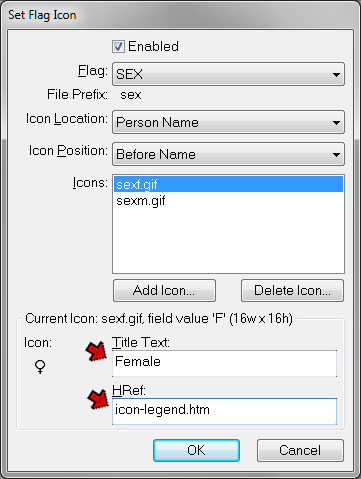Click the red arrow beside HRef

pos(98,399)
